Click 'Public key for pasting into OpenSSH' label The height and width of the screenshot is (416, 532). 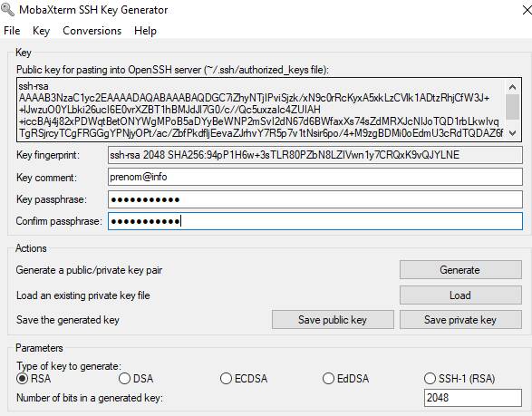(172, 70)
